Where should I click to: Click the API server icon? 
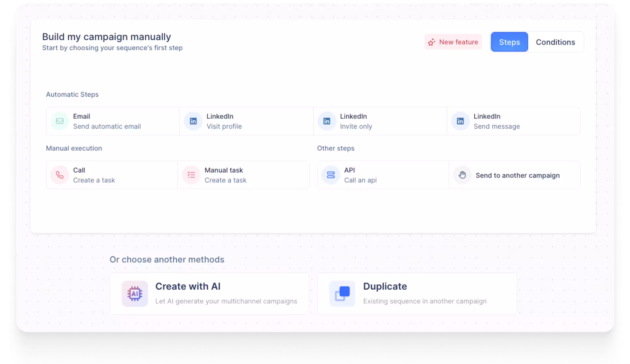[x=331, y=175]
